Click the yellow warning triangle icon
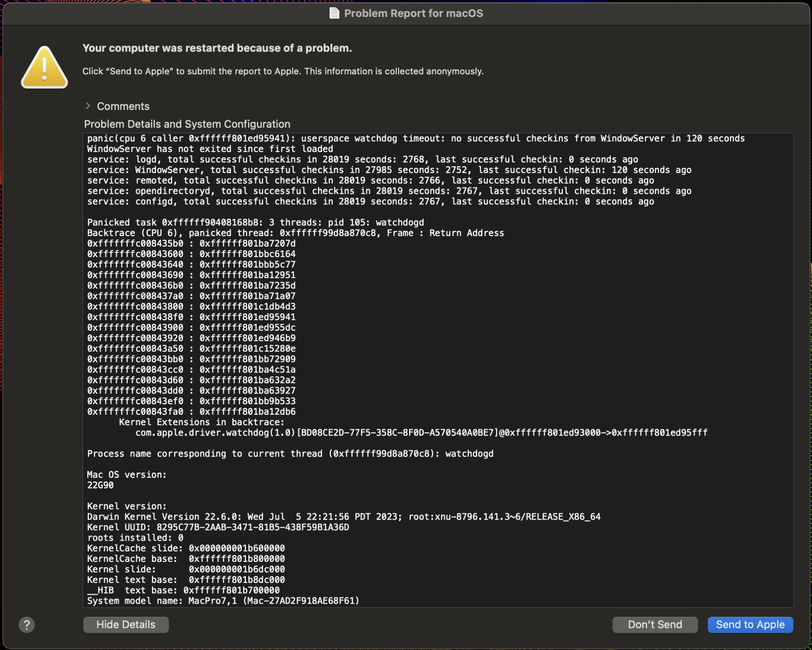812x650 pixels. click(44, 68)
